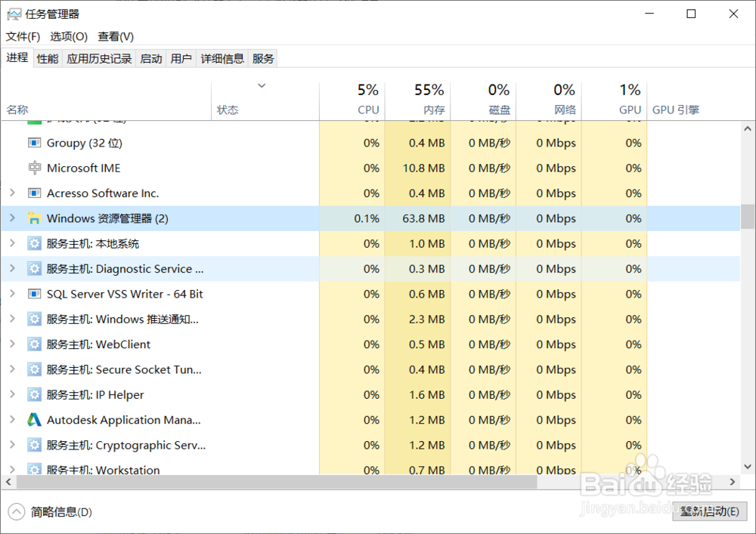Screen dimensions: 756x534
Task: Click the horizontal scrollbar thumb
Action: tap(277, 482)
